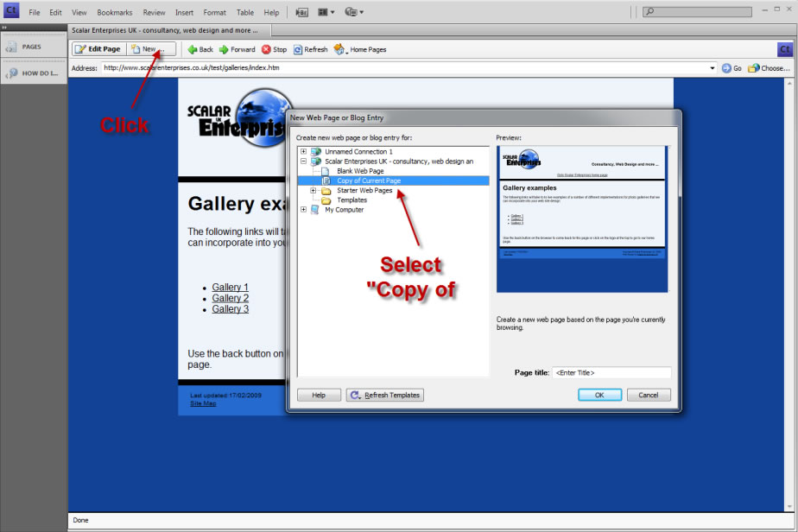
Task: Open Adobe Bridge via the Br icon
Action: tap(301, 12)
